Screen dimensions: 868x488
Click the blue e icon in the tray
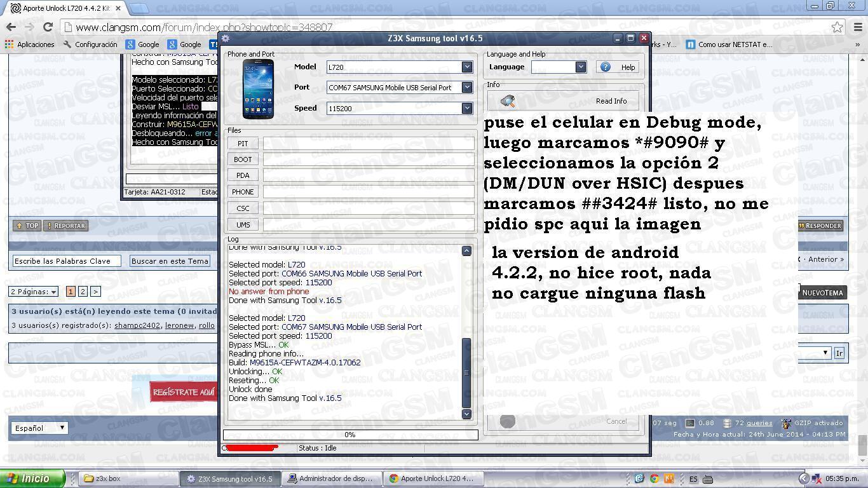639,478
